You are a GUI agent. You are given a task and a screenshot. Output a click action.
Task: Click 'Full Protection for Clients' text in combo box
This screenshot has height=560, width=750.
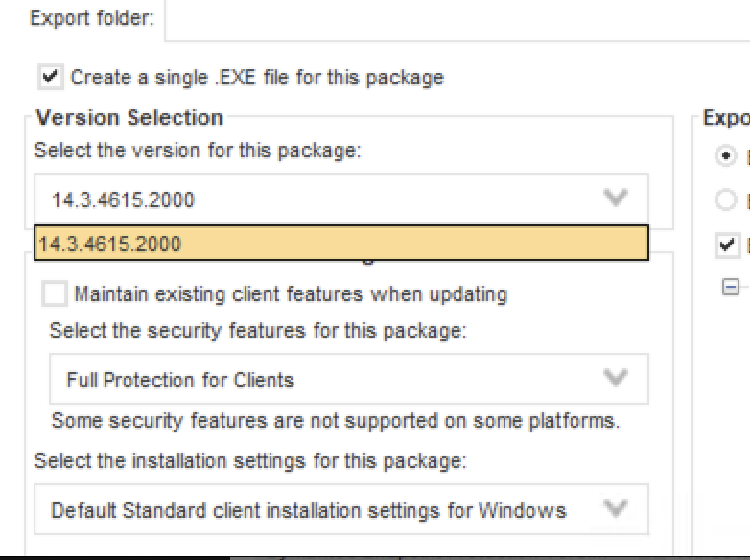[x=180, y=380]
